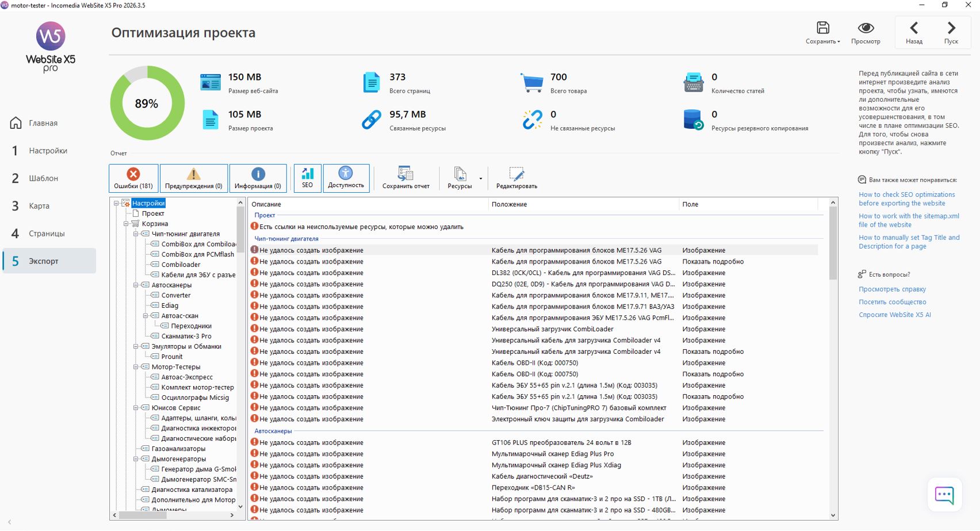Go to step 4 Страницы

point(49,234)
